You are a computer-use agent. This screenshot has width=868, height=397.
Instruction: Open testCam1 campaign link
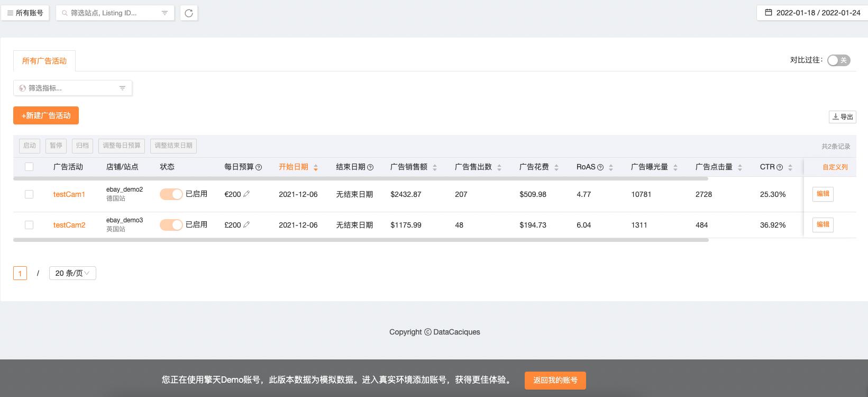click(69, 194)
